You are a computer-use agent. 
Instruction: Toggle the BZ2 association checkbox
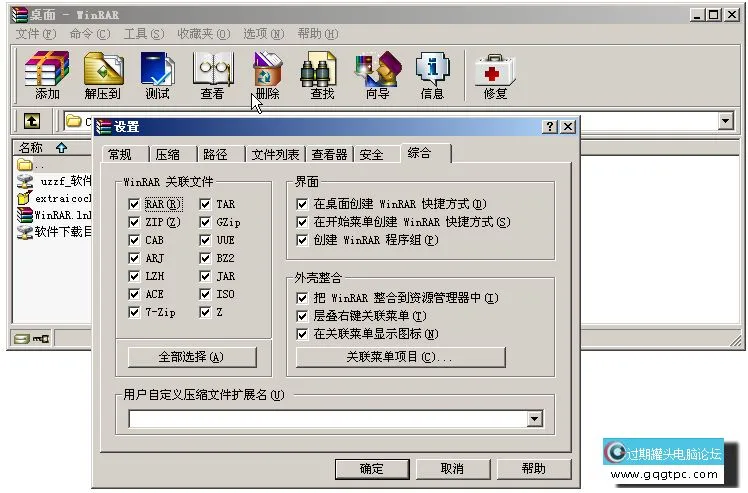(x=205, y=258)
